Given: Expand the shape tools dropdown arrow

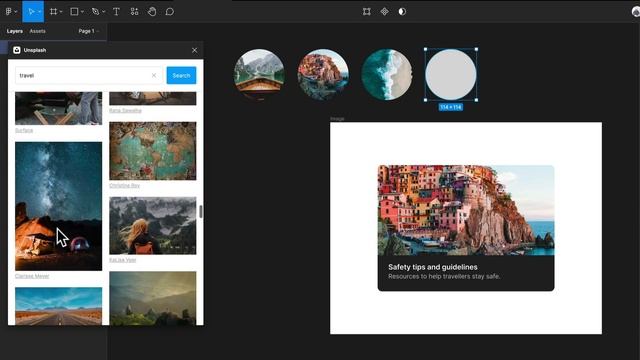Looking at the screenshot, I should [x=82, y=12].
